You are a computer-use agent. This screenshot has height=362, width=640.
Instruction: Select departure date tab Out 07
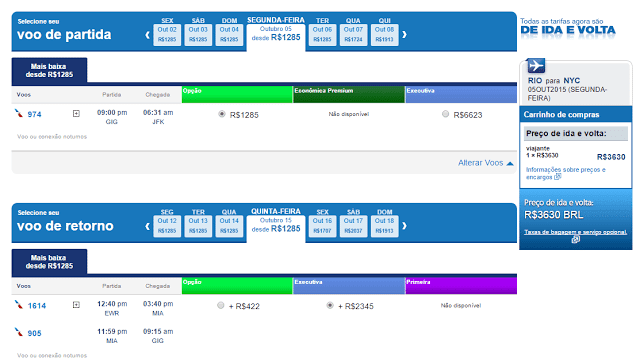pyautogui.click(x=353, y=34)
